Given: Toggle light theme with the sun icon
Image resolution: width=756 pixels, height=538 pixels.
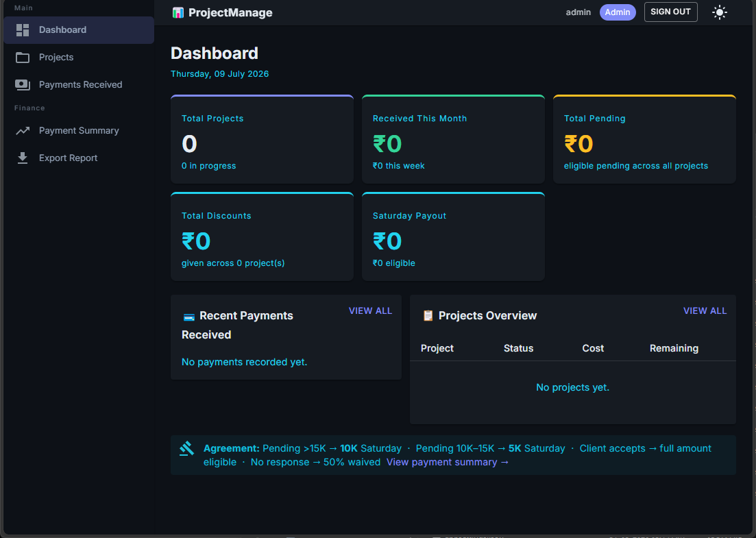Looking at the screenshot, I should click(x=720, y=12).
